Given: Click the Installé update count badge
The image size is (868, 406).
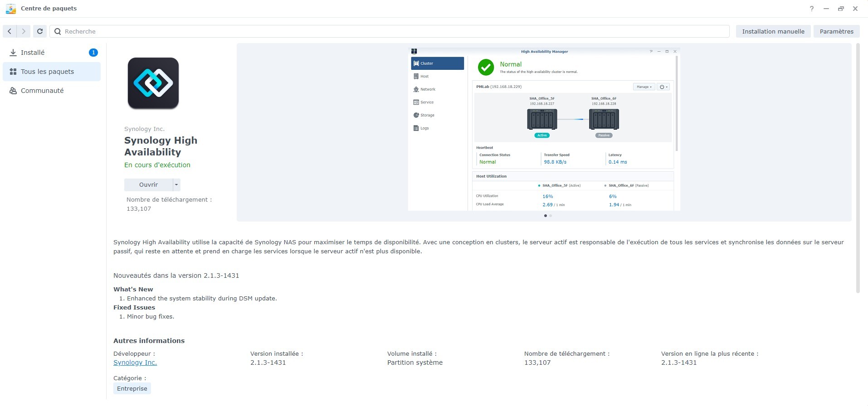Looking at the screenshot, I should pyautogui.click(x=93, y=53).
